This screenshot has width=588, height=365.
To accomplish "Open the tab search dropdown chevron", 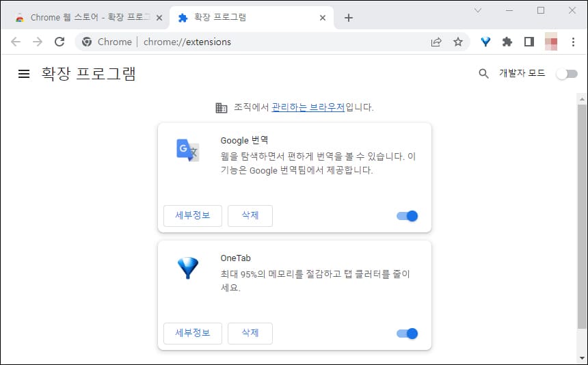I will click(x=478, y=10).
